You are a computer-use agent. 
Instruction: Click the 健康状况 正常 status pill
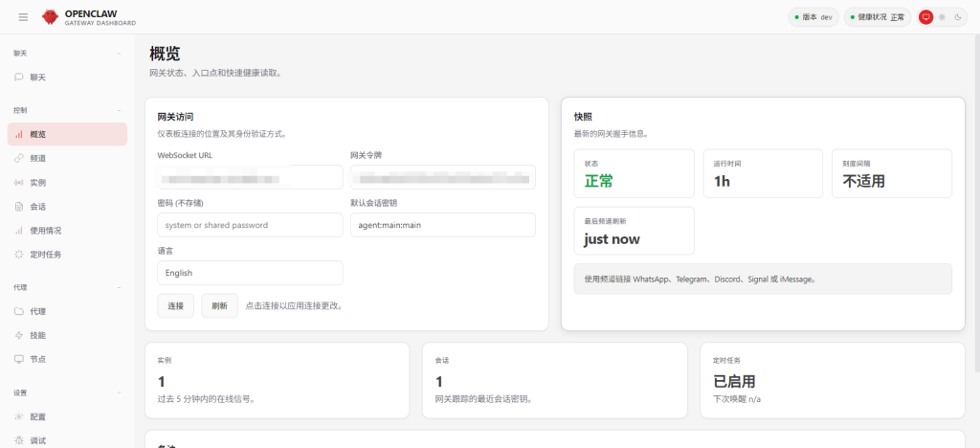(878, 17)
